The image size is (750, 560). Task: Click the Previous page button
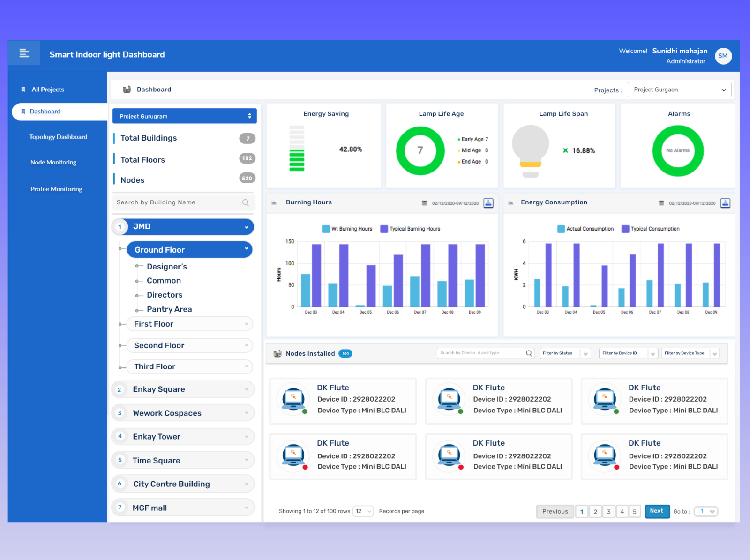point(555,511)
